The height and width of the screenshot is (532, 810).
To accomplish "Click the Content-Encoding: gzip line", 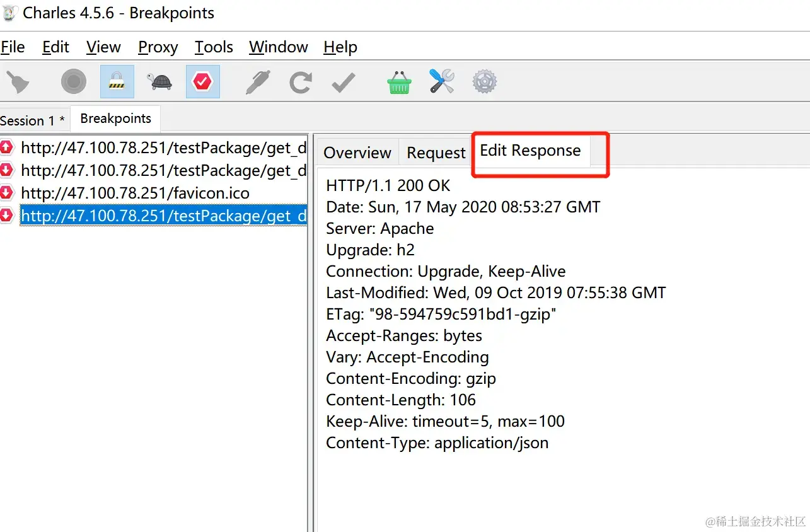I will 411,378.
